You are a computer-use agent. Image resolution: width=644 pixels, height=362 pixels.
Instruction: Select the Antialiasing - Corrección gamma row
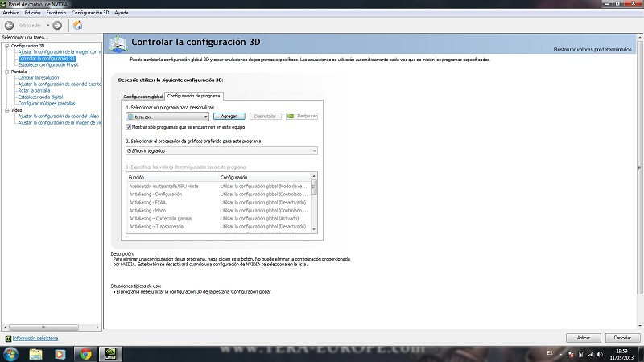pyautogui.click(x=218, y=218)
